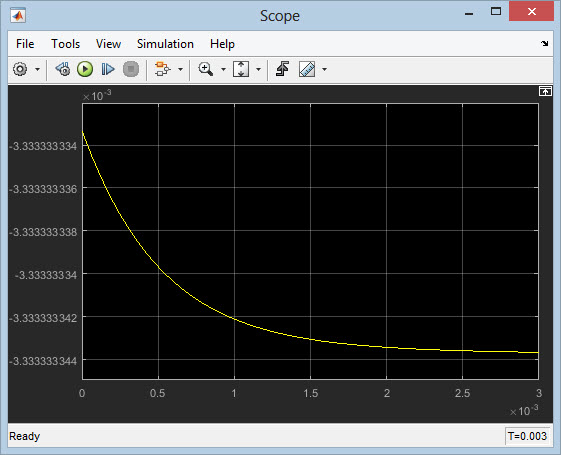Click Highlight Simulink Block icon
Image resolution: width=561 pixels, height=455 pixels.
162,69
